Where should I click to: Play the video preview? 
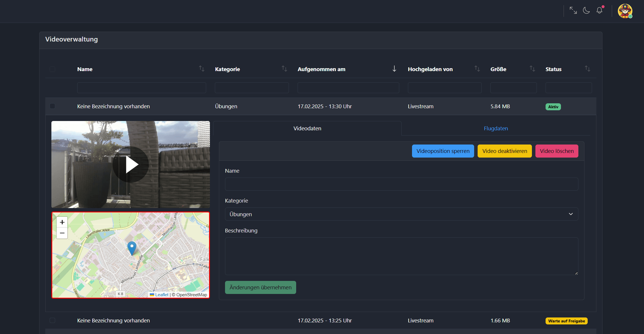click(131, 165)
